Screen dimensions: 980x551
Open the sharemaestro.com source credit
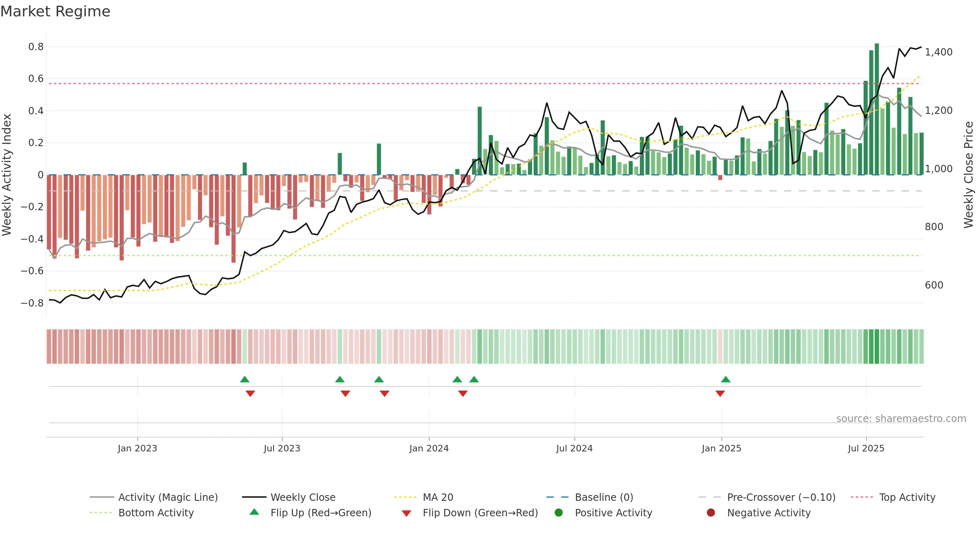901,418
